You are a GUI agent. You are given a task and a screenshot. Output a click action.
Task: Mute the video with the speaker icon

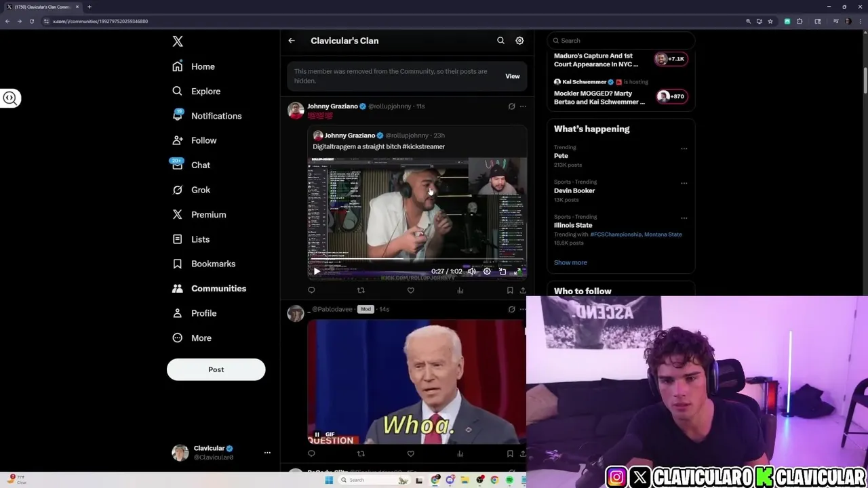coord(472,271)
